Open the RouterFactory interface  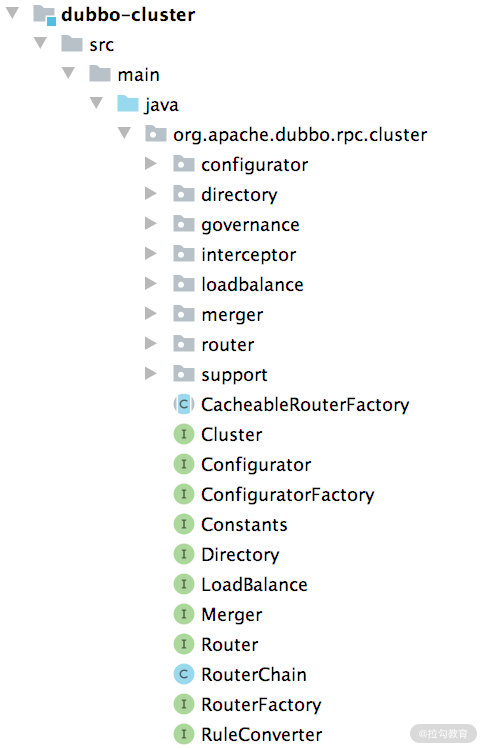[x=261, y=704]
